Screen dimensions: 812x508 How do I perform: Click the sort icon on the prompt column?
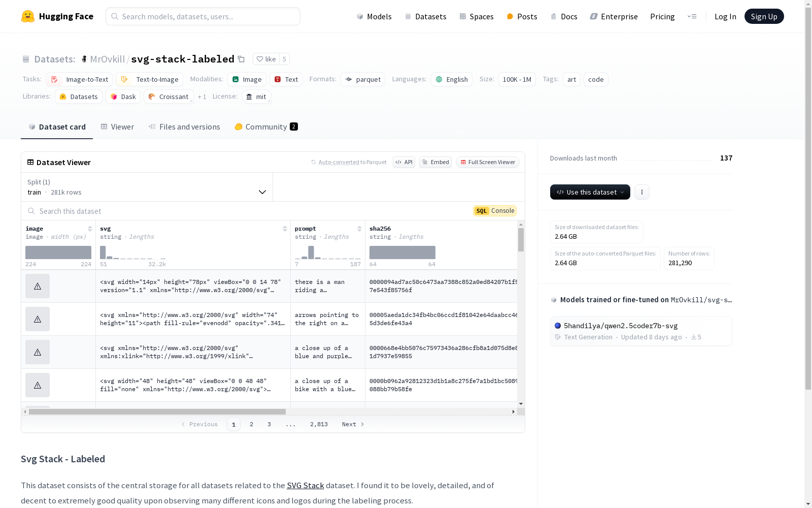click(359, 229)
